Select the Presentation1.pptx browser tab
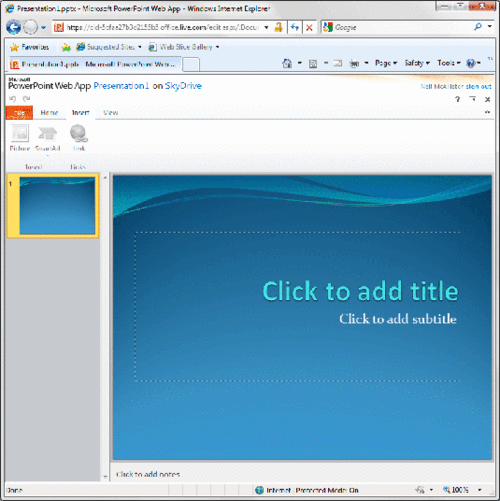 (95, 64)
